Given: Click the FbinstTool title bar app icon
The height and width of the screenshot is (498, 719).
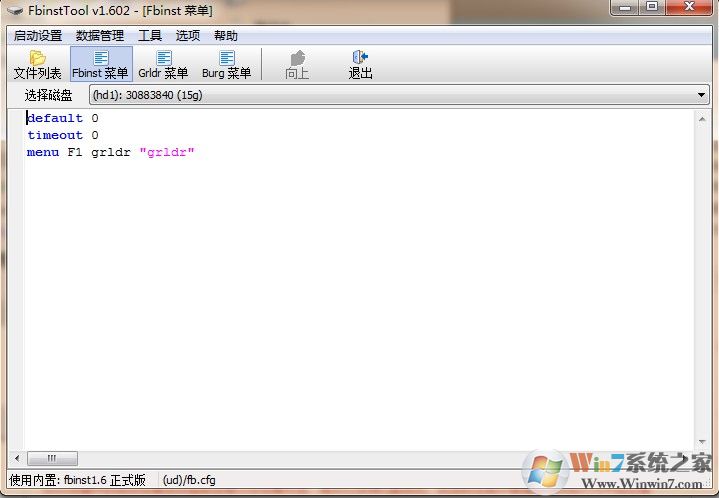Looking at the screenshot, I should coord(15,10).
